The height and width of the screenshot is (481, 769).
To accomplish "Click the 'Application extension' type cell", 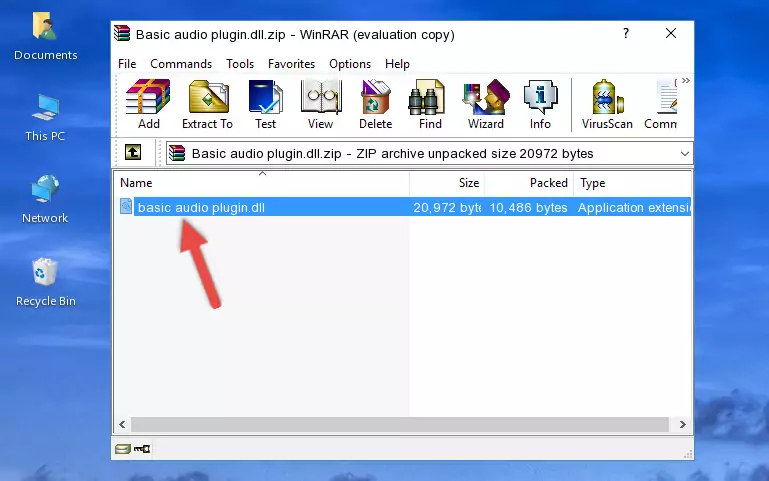I will click(x=634, y=207).
